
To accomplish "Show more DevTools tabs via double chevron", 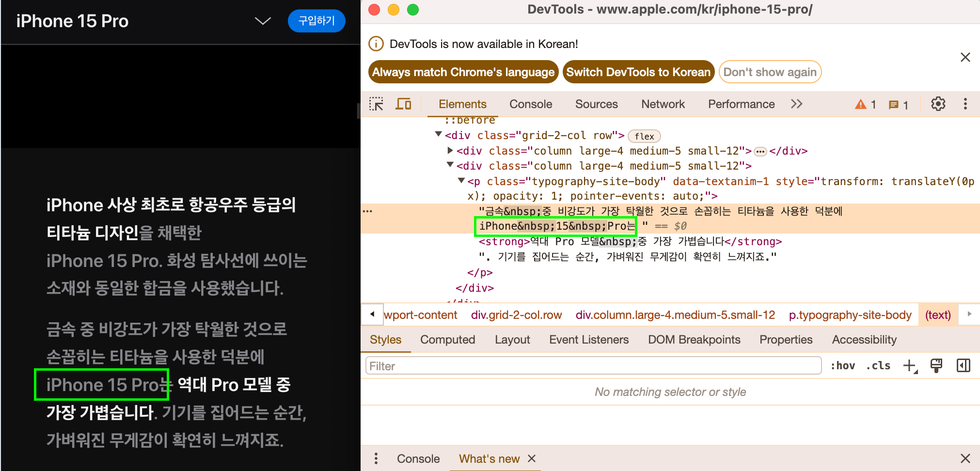I will click(x=797, y=104).
